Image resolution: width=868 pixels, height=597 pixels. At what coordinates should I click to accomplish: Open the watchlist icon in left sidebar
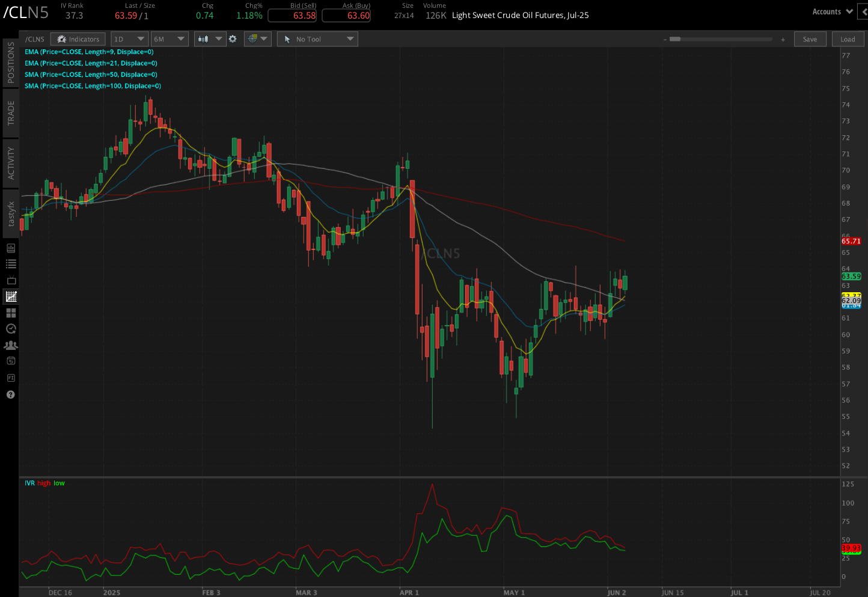10,263
